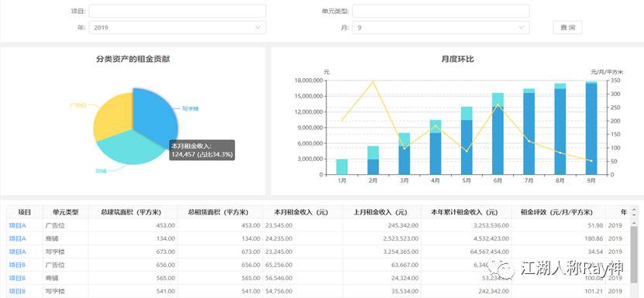Click the 3月 bar in 月度环比 chart
The height and width of the screenshot is (298, 644).
(404, 153)
